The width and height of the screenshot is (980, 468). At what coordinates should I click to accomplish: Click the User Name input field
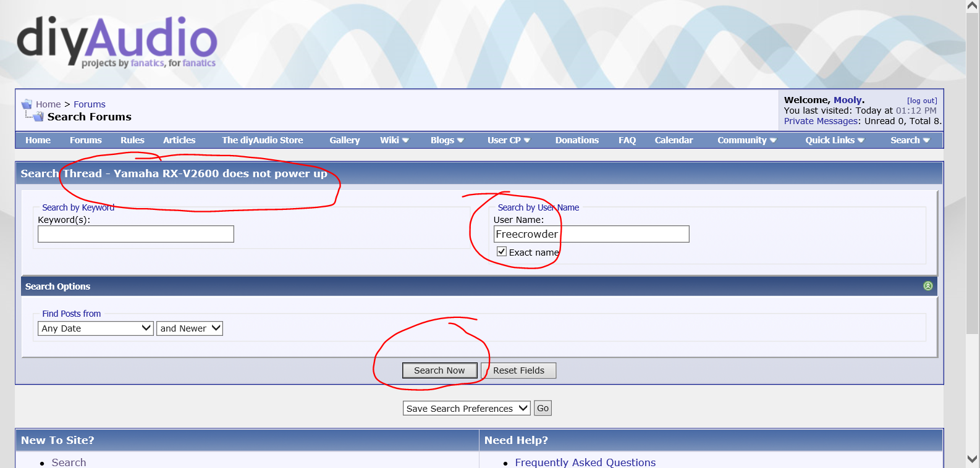coord(591,234)
